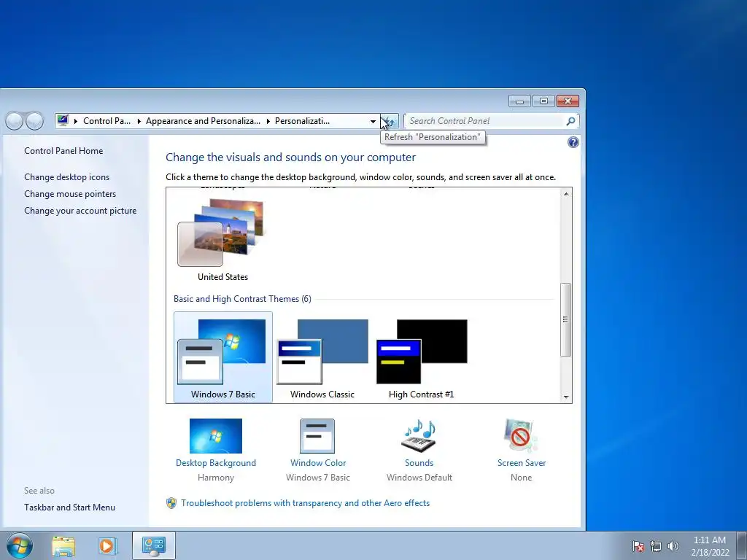The height and width of the screenshot is (560, 747).
Task: Click Basic and High Contrast Themes header
Action: coord(242,298)
